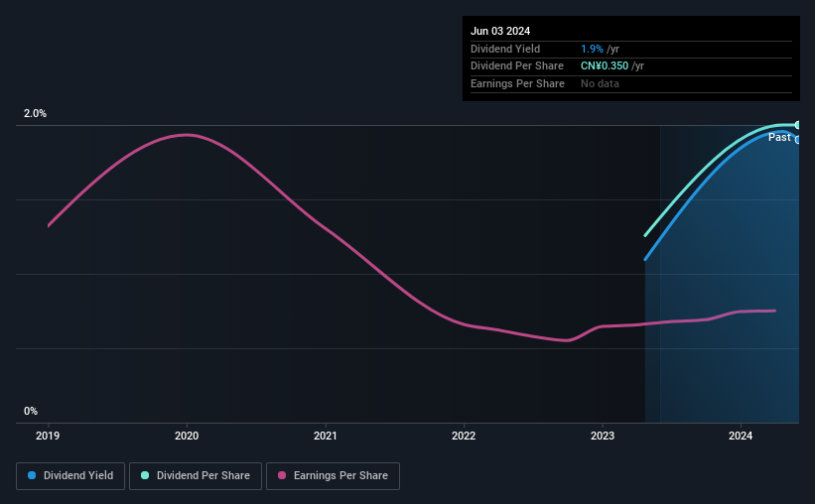
Task: Select the 2019 x-axis label
Action: 48,436
